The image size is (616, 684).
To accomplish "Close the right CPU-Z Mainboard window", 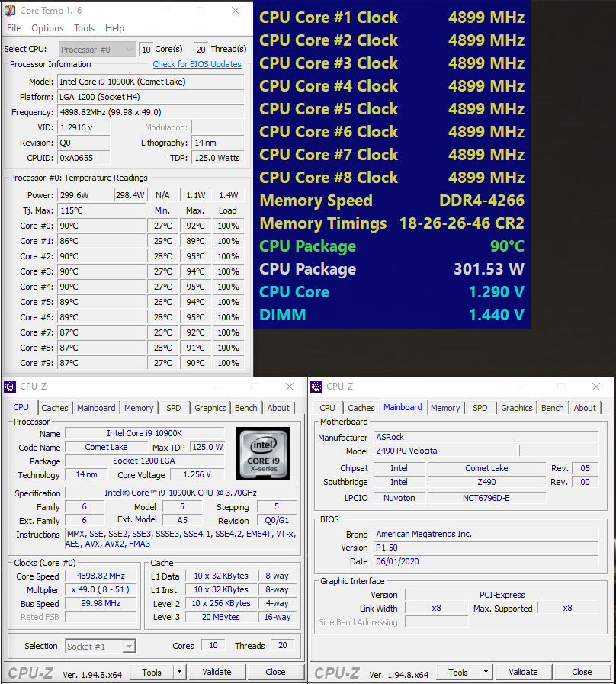I will click(595, 387).
